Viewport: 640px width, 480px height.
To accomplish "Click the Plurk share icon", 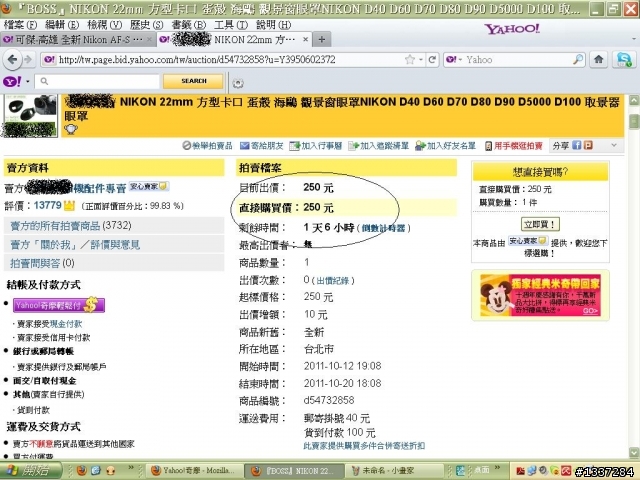I will (x=588, y=145).
